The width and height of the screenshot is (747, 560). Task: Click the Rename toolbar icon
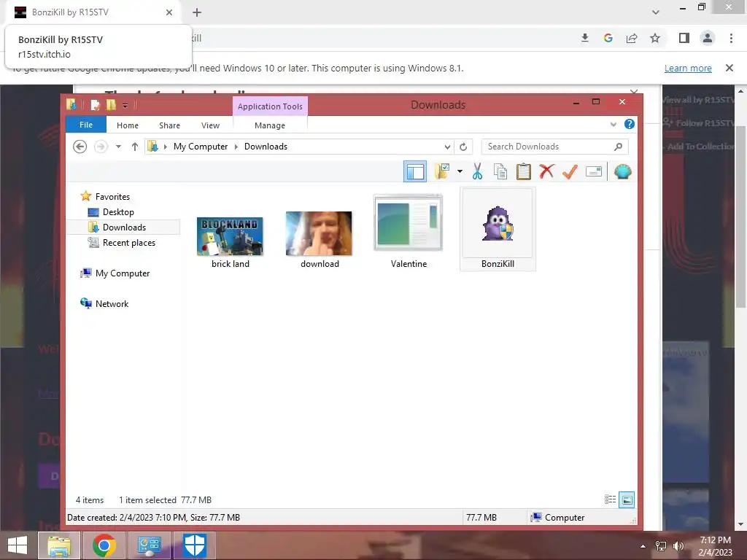click(594, 171)
